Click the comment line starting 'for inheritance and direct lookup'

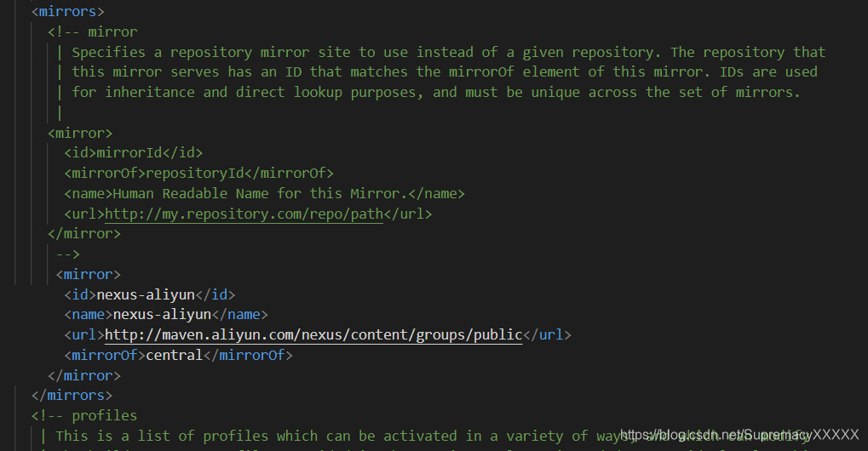pos(435,92)
